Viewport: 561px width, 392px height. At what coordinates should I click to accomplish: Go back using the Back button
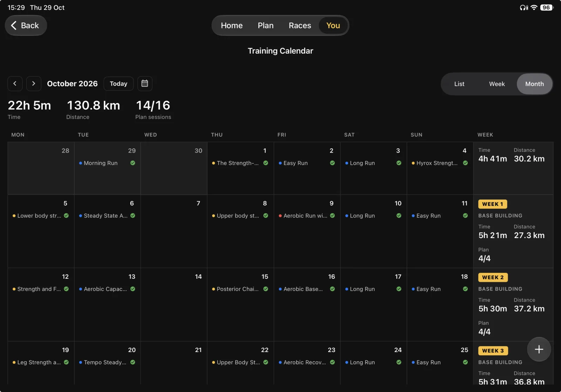26,25
